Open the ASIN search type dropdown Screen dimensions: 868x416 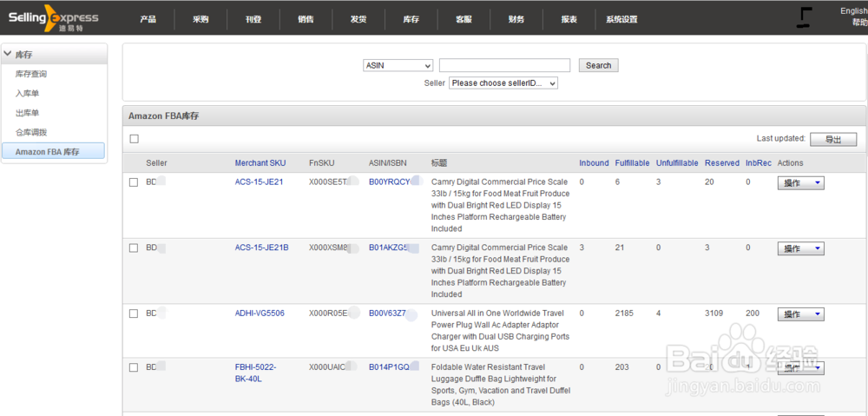pos(398,65)
